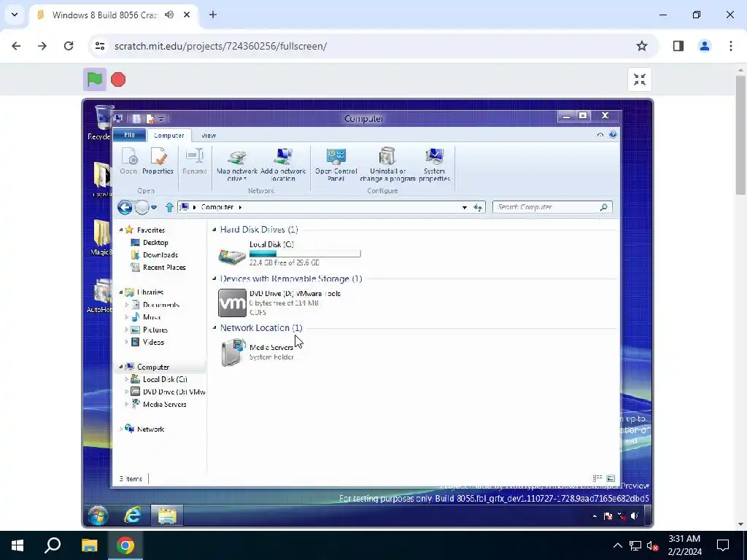
Task: Click the Search Computer input field
Action: coord(552,207)
